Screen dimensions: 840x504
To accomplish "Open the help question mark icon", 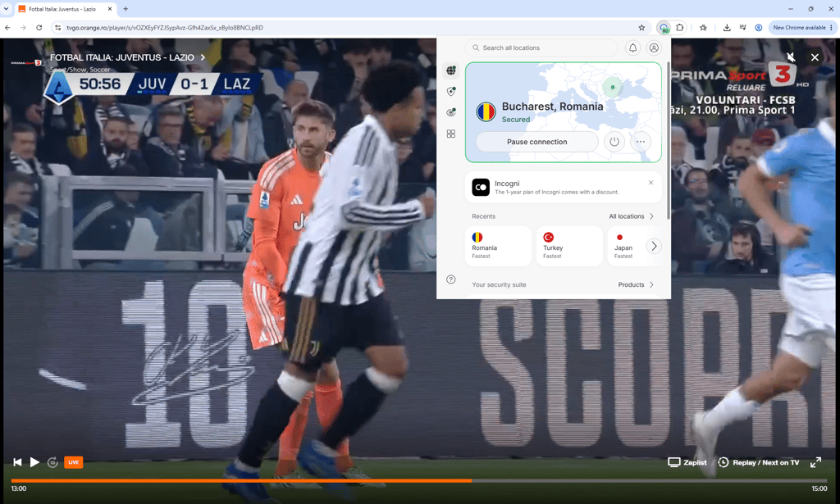I will coord(451,279).
